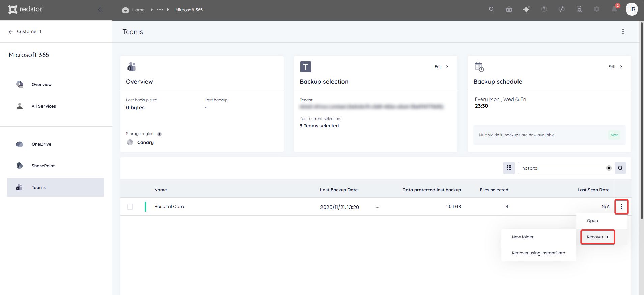644x295 pixels.
Task: Expand the Last Backup Date dropdown arrow
Action: 377,207
